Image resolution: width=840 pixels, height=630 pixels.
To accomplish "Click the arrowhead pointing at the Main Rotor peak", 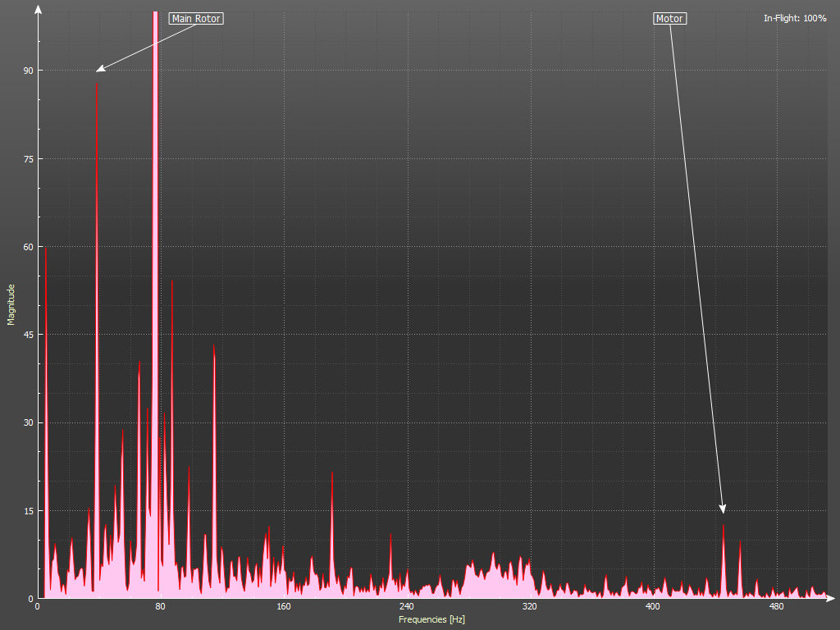I will [x=99, y=70].
